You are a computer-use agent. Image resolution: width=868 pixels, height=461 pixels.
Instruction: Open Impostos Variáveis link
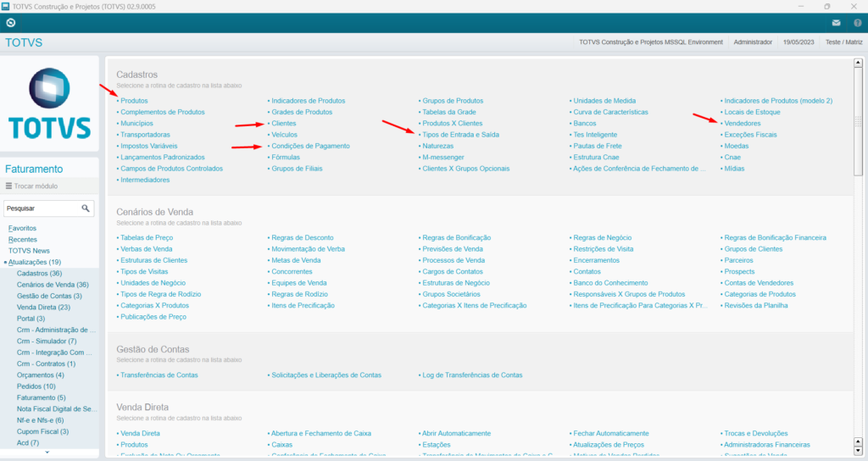pyautogui.click(x=149, y=146)
